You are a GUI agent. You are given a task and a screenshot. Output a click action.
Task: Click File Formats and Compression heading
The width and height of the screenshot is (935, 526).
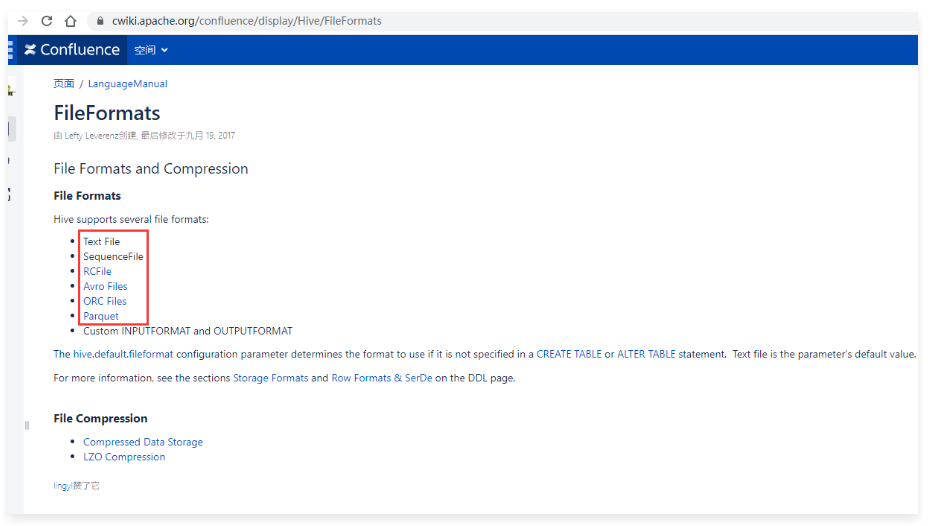tap(151, 169)
